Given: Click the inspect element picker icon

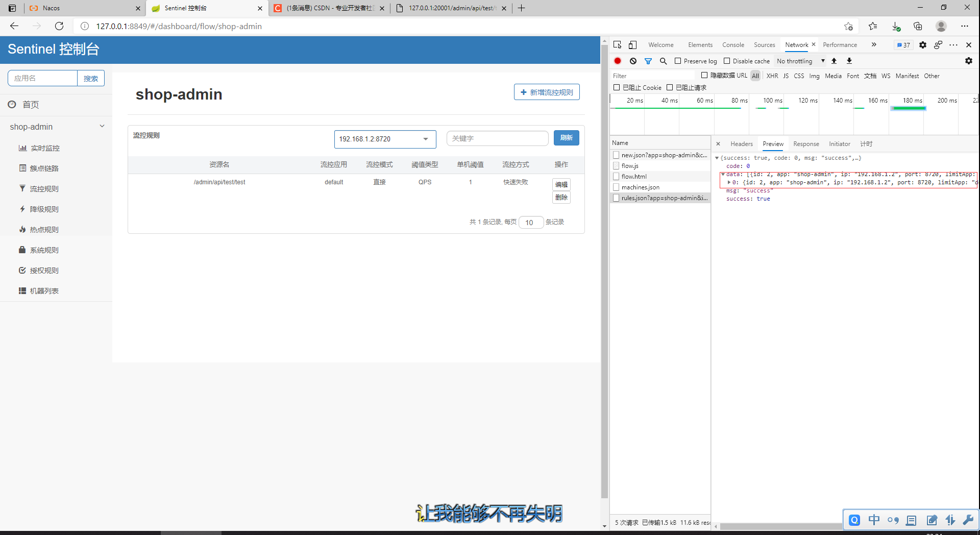Looking at the screenshot, I should pos(617,45).
